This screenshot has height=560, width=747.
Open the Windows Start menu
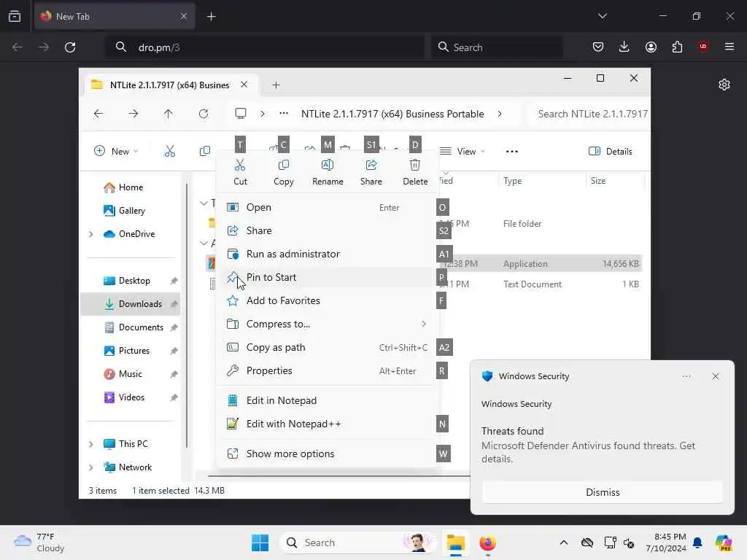(x=260, y=542)
